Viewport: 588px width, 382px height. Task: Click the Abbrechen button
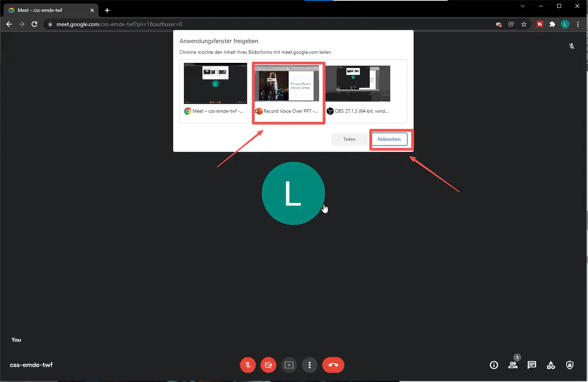point(389,139)
